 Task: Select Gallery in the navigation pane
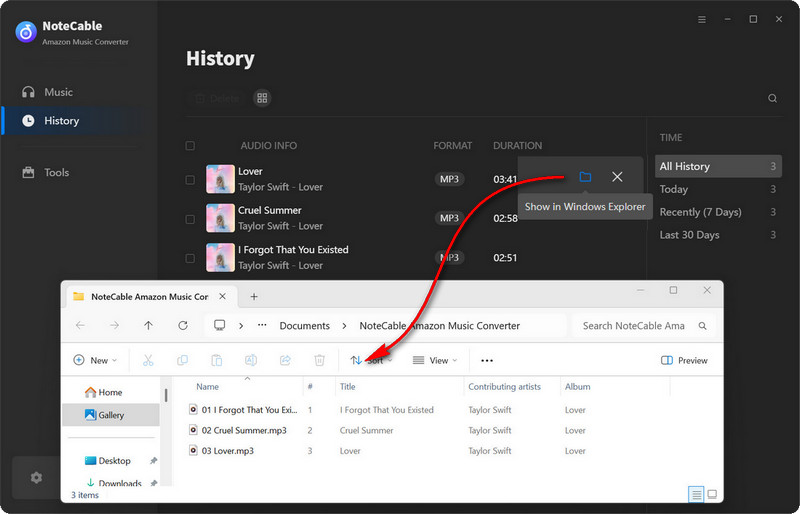point(111,415)
